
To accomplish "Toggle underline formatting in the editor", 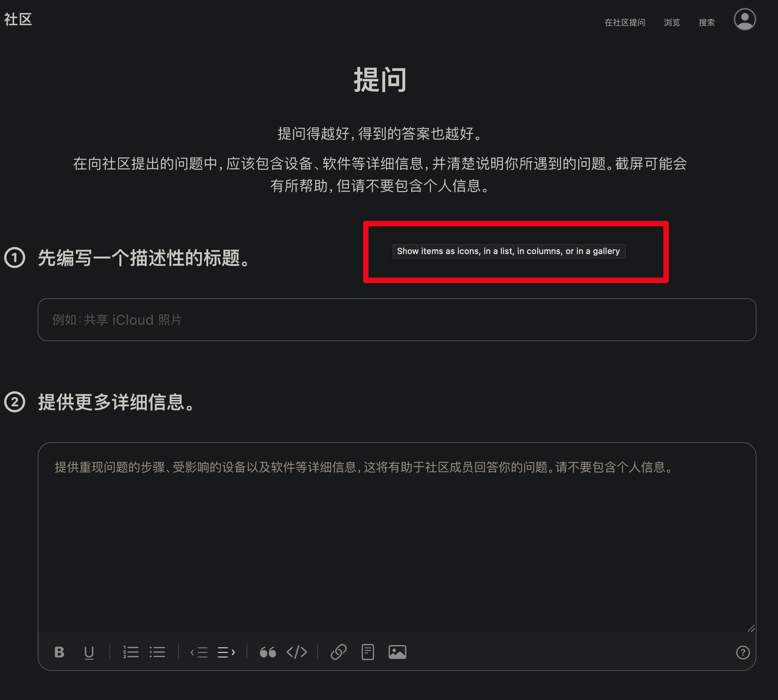I will [x=89, y=652].
